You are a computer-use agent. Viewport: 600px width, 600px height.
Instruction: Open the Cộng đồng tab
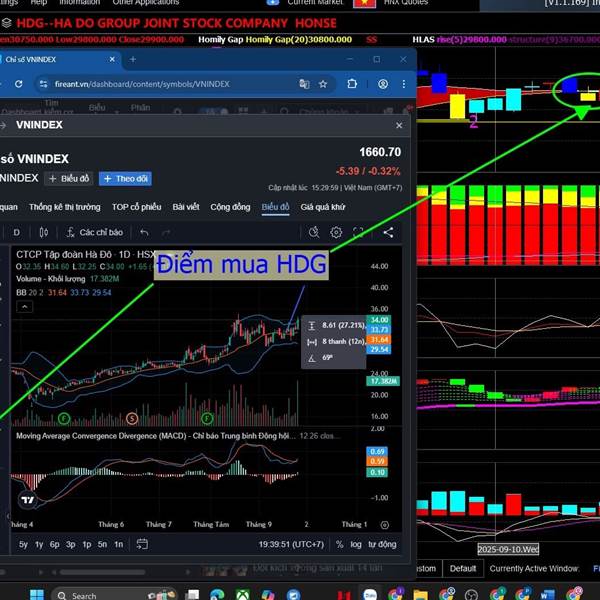pos(230,207)
